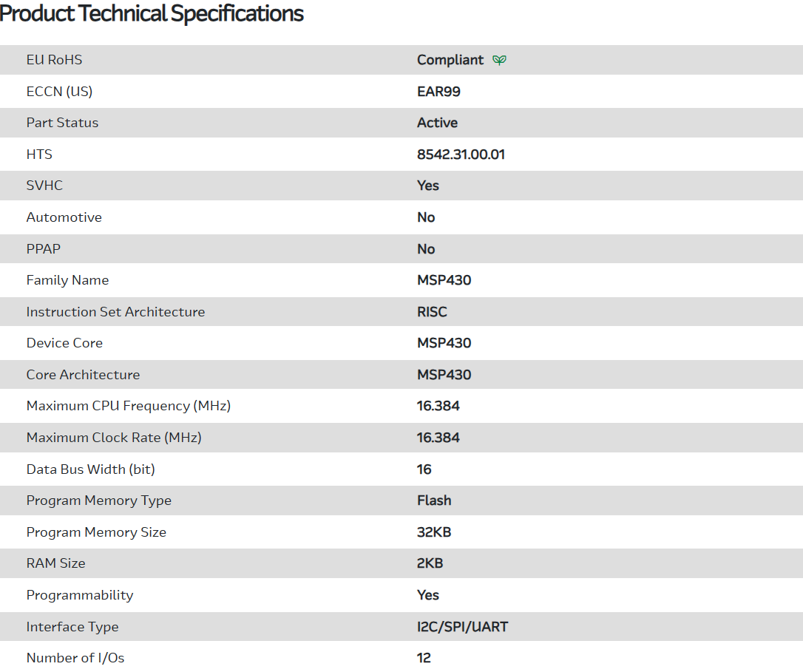
Task: Select the Part Status label
Action: click(x=62, y=123)
